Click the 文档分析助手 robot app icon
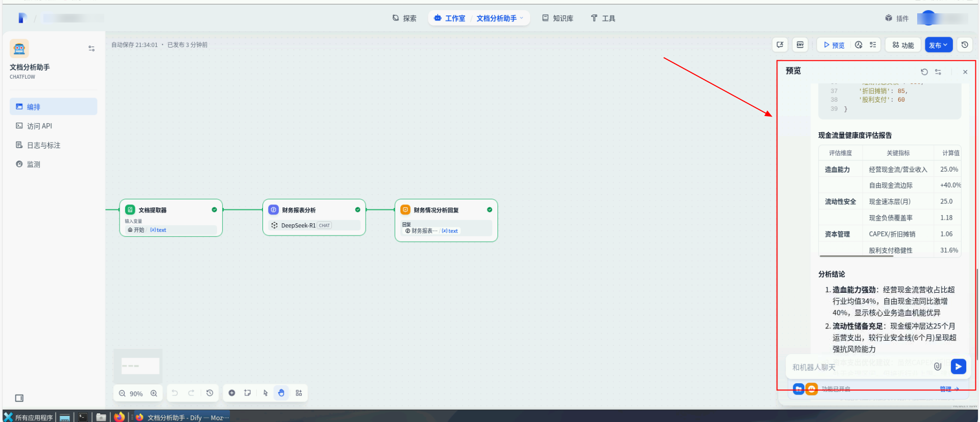Image resolution: width=980 pixels, height=422 pixels. 19,49
